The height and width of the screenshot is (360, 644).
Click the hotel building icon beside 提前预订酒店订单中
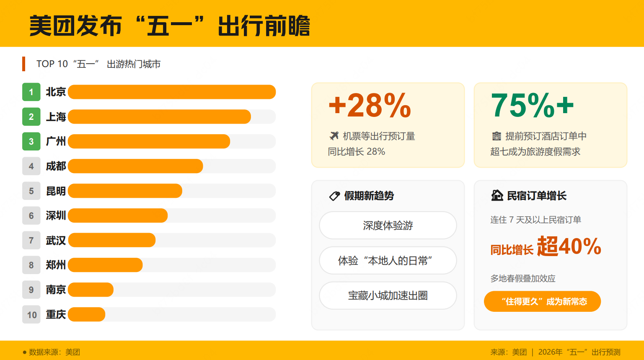coord(497,136)
